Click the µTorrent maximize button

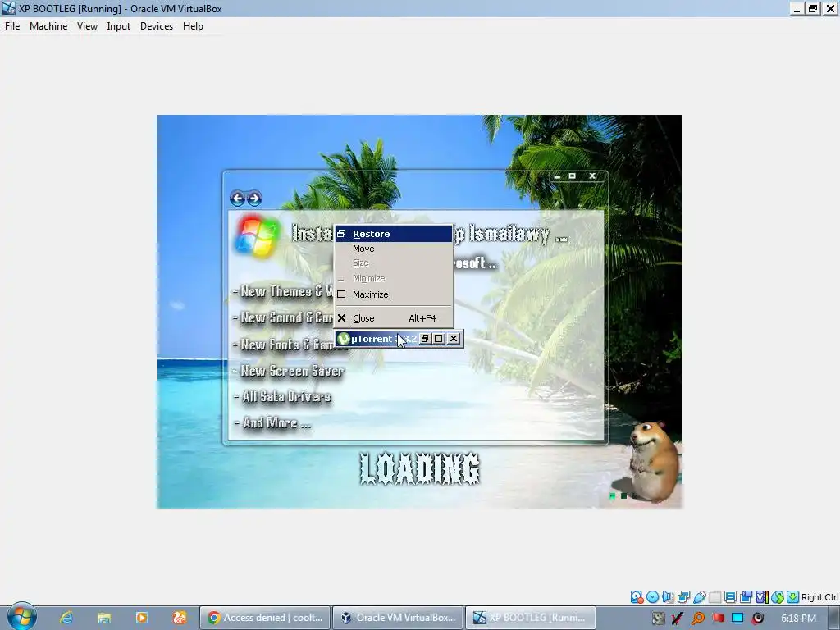point(439,339)
